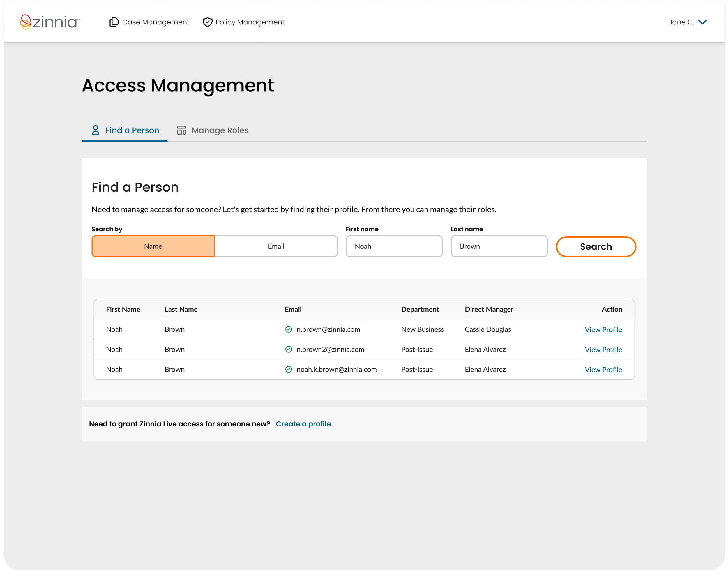Open the Manage Roles tab

click(x=220, y=130)
